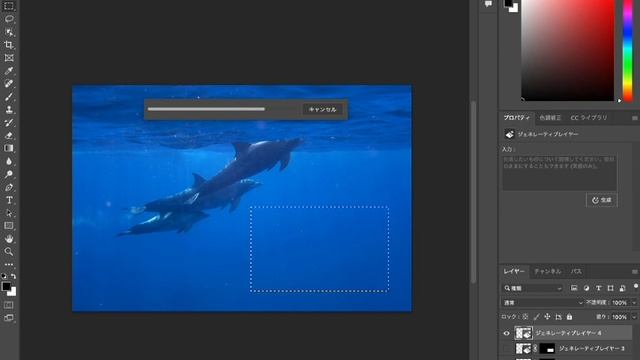Lock transparent pixels

tap(525, 317)
